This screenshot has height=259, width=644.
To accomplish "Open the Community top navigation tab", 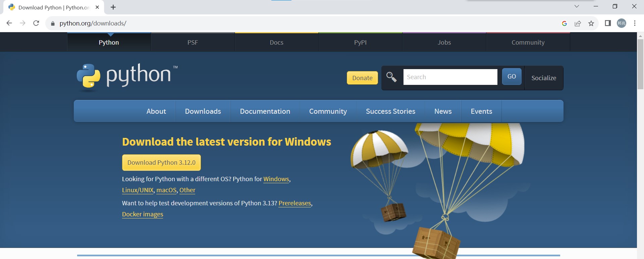I will [x=528, y=42].
